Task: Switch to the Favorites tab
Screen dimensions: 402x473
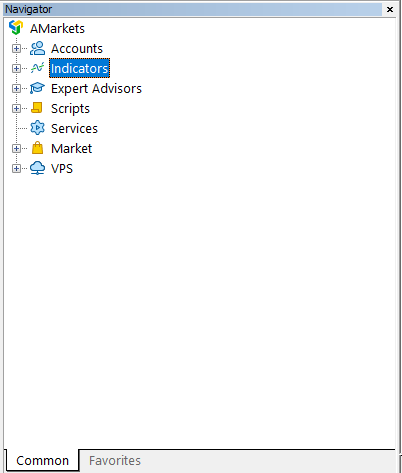Action: tap(115, 461)
